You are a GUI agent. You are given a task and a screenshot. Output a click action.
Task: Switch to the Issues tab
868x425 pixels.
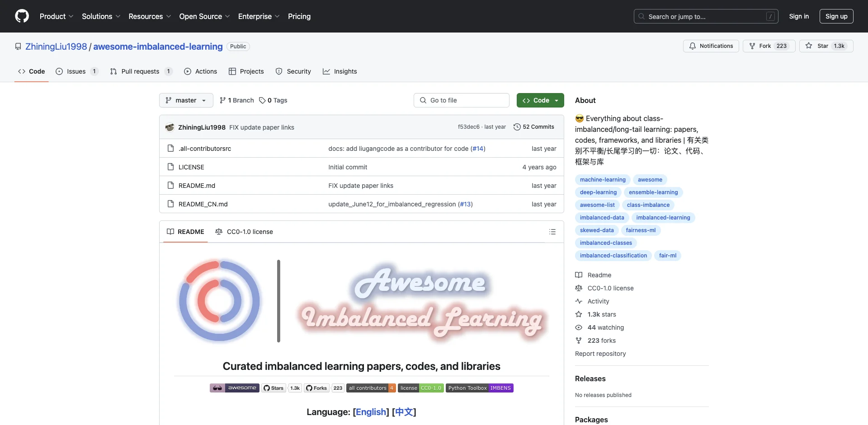click(77, 71)
